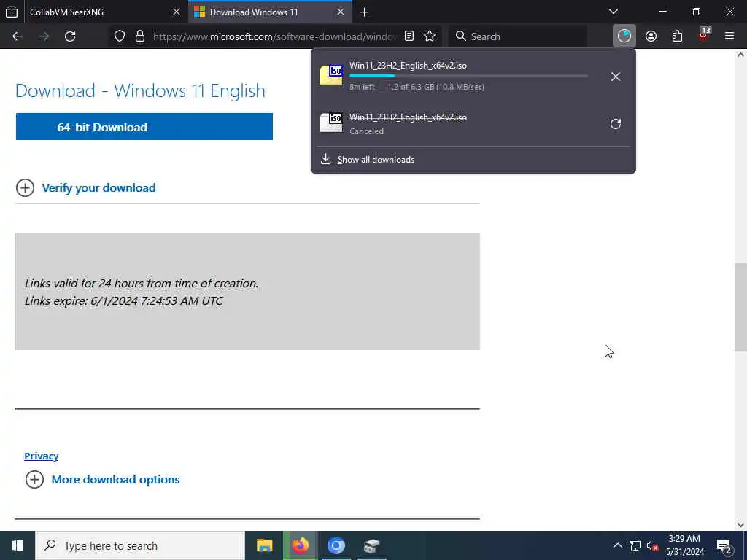This screenshot has width=747, height=560.
Task: Open the tracking protection shield icon
Action: (120, 36)
